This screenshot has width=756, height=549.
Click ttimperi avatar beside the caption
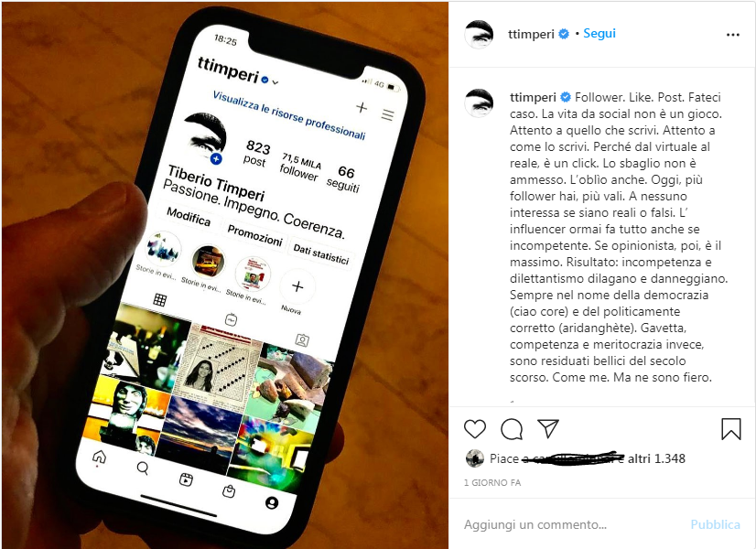click(479, 102)
